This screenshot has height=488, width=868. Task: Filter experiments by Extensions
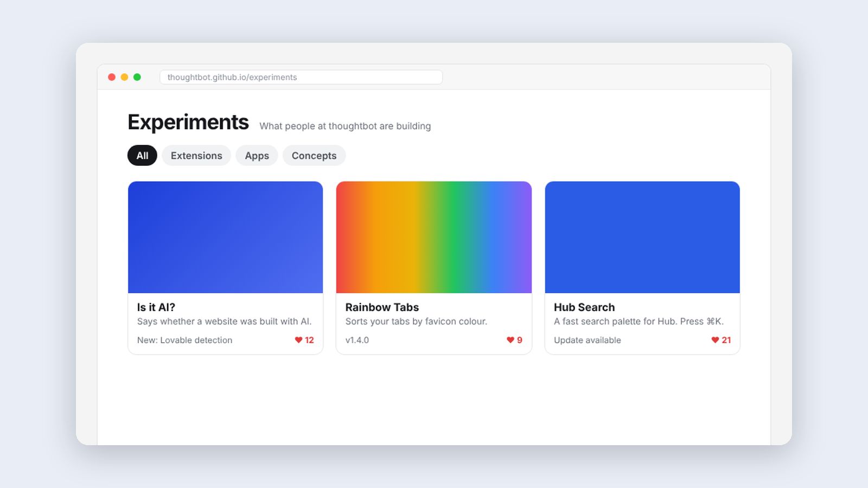coord(196,156)
